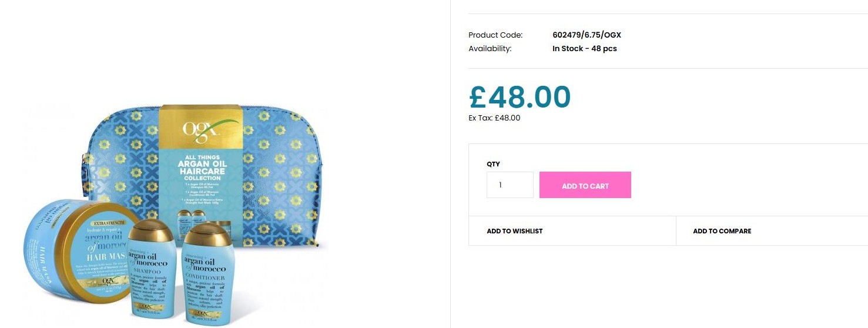
Task: Click the pink Add to Cart button
Action: (585, 185)
